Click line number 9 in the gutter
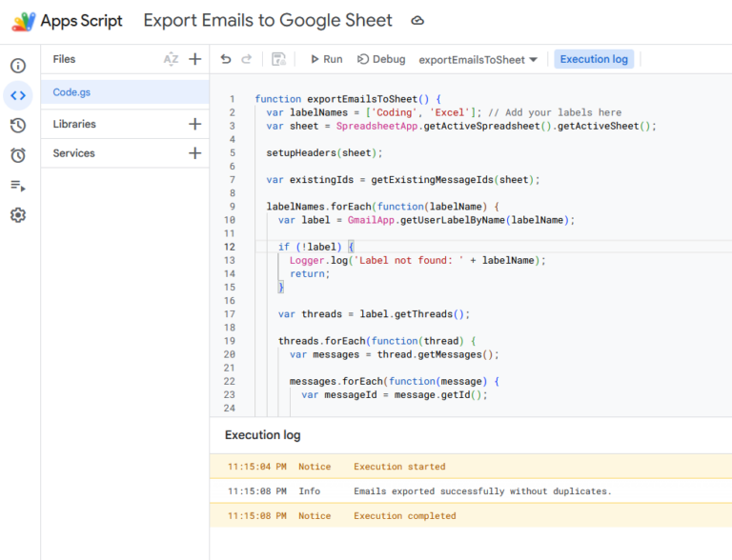The height and width of the screenshot is (560, 732). 232,207
